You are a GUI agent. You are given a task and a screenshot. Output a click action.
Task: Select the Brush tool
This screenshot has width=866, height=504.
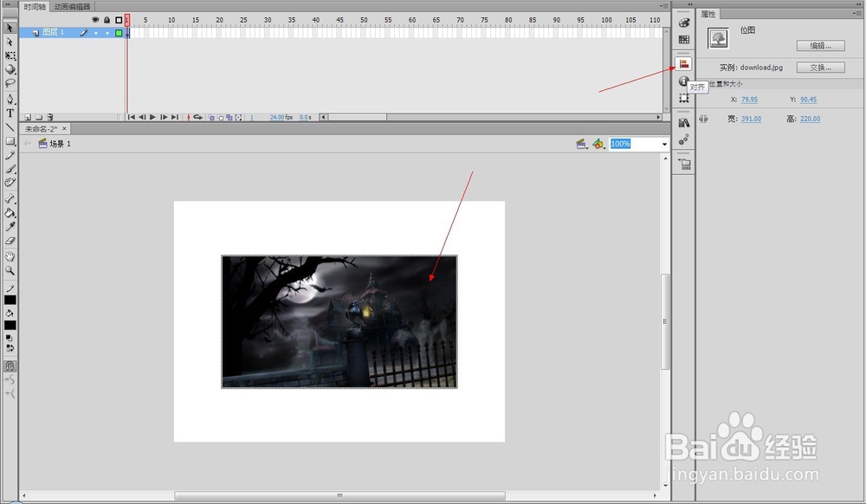point(10,169)
